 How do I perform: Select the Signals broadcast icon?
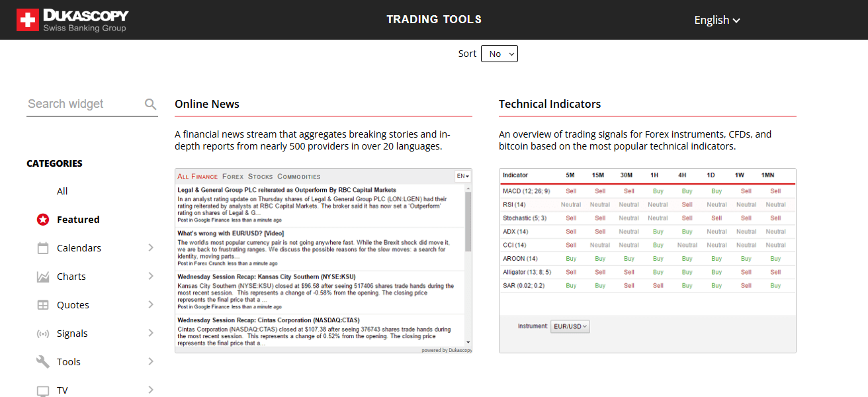pyautogui.click(x=42, y=333)
